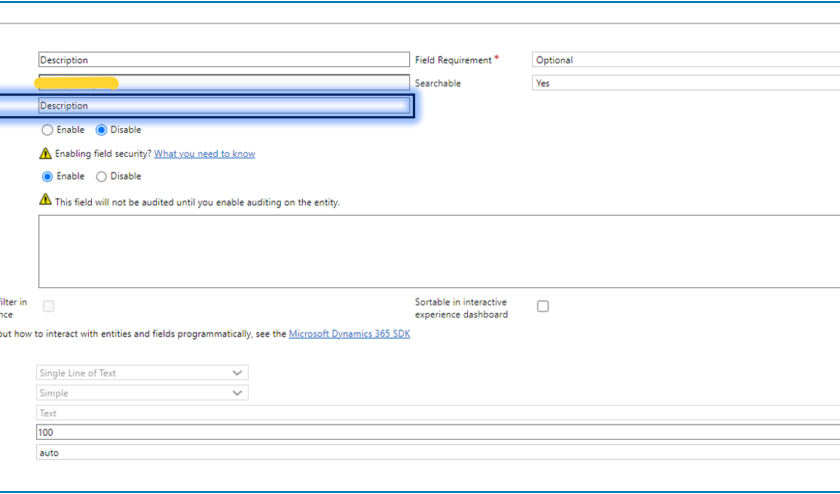The width and height of the screenshot is (840, 494).
Task: Expand the Single Line of Text dropdown
Action: 142,373
